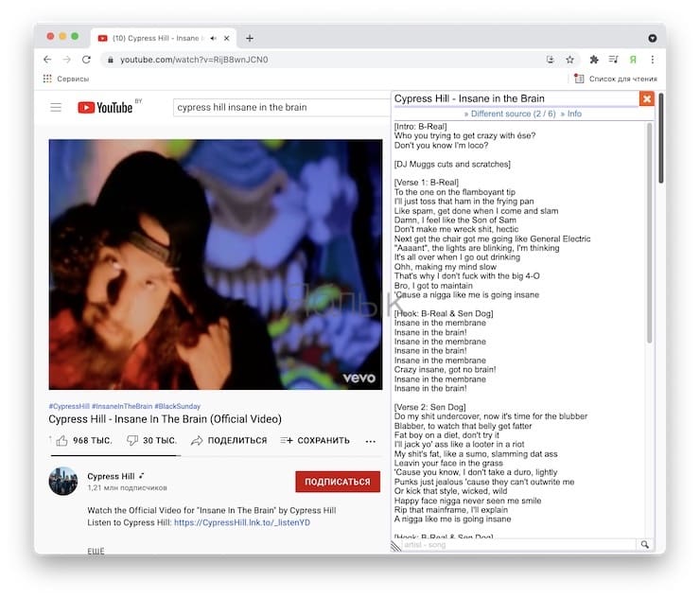Click the lyrics panel resize handle icon
Image resolution: width=700 pixels, height=599 pixels.
click(395, 546)
